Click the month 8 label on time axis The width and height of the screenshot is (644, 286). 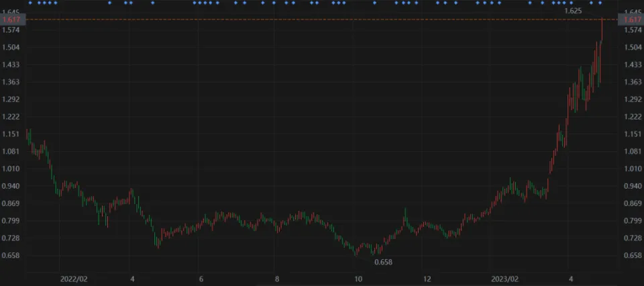276,279
